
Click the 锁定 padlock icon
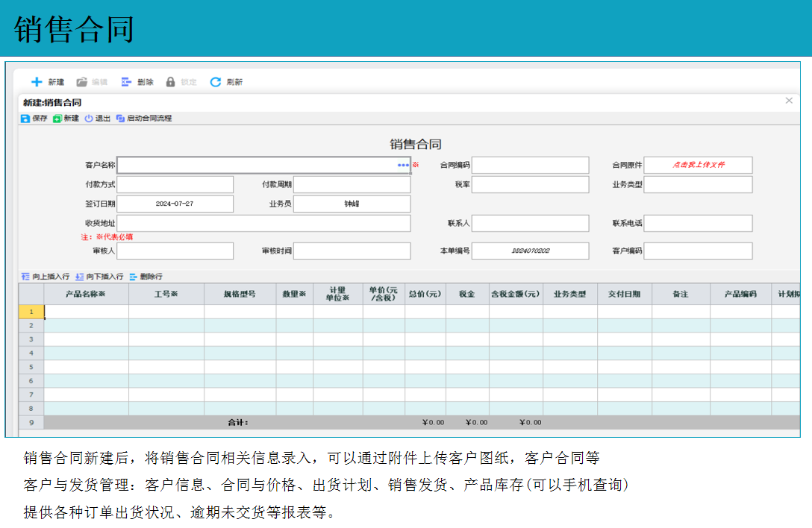tap(170, 82)
